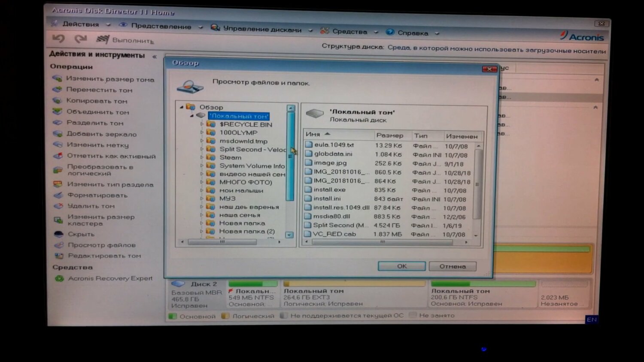
Task: Select Удалить том operation
Action: [85, 206]
